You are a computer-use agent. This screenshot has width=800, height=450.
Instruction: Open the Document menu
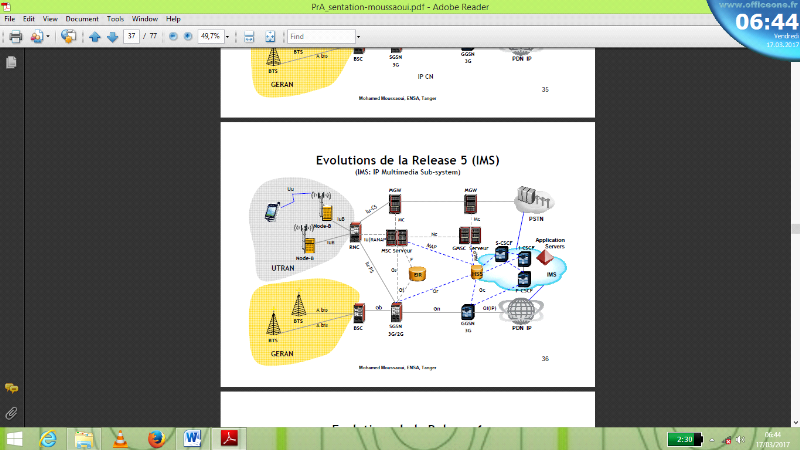[81, 19]
